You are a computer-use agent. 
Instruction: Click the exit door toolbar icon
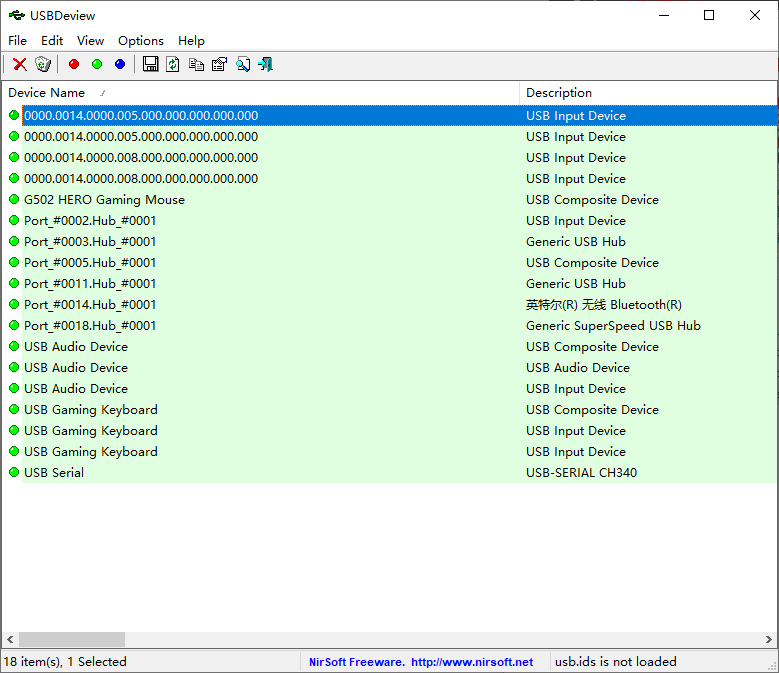265,64
